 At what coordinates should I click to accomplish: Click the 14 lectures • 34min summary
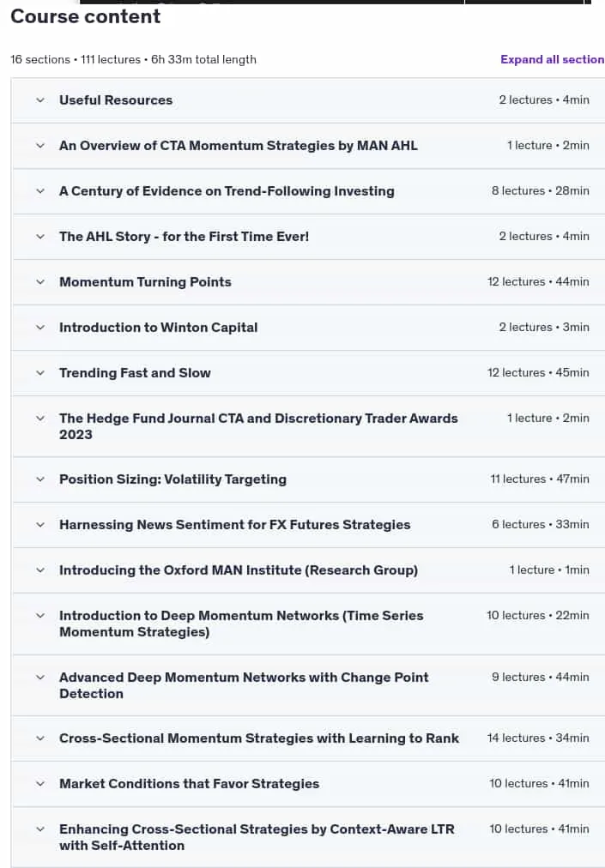(538, 738)
